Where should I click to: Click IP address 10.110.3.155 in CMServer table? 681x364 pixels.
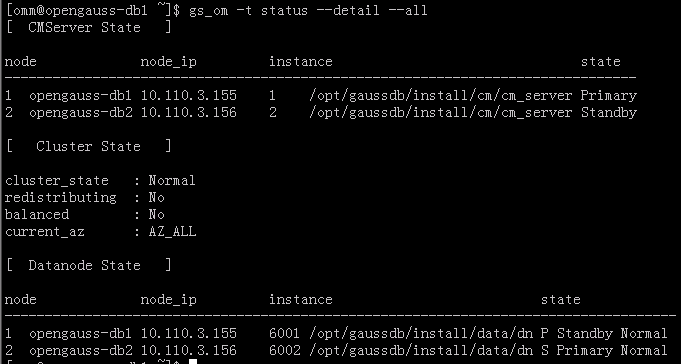coord(188,95)
